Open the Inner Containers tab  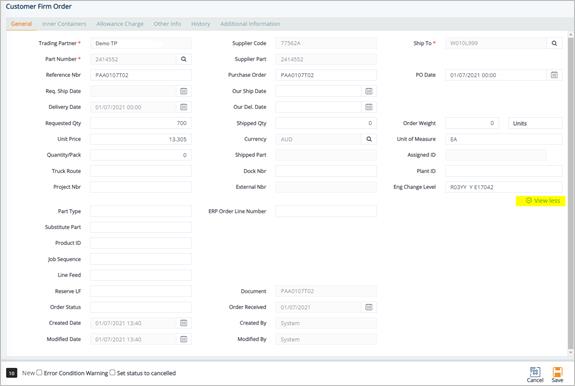[64, 24]
